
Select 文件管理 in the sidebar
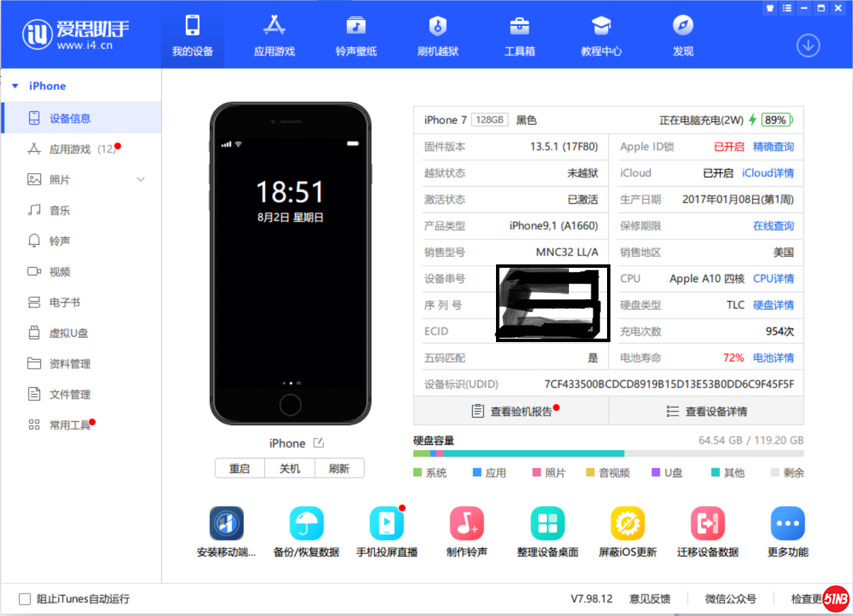[82, 394]
